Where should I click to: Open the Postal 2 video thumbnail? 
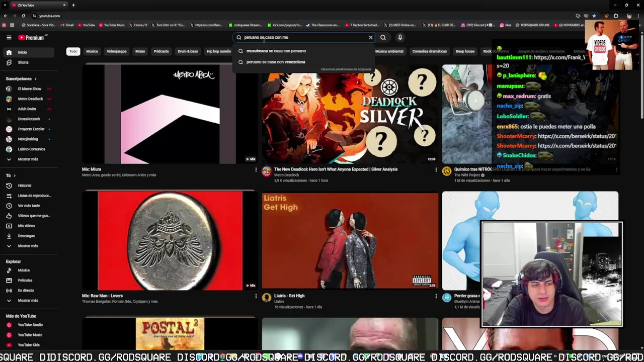click(170, 334)
